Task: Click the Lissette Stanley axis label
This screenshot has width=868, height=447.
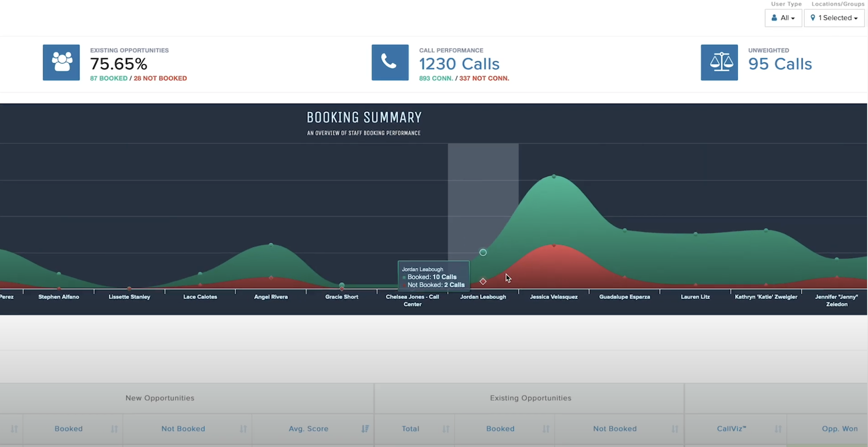Action: [x=129, y=297]
